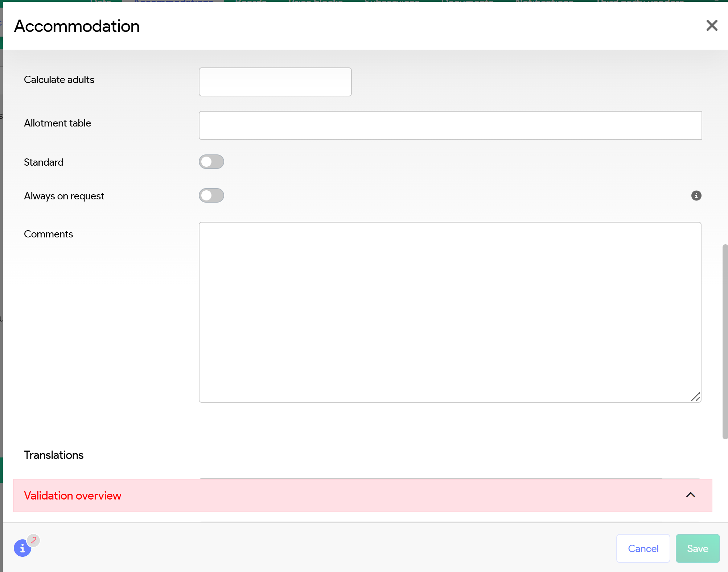The image size is (728, 572).
Task: Enable the Standard toggle
Action: click(x=211, y=162)
